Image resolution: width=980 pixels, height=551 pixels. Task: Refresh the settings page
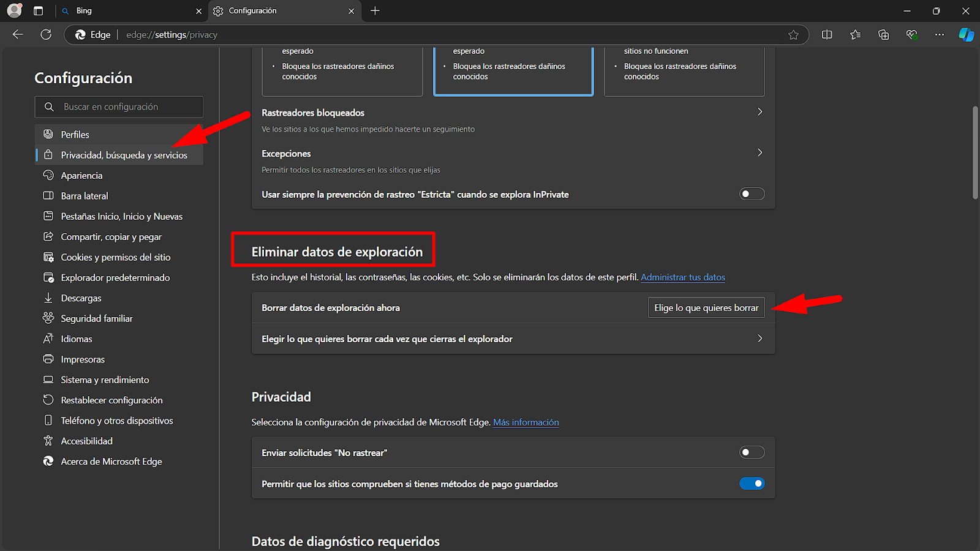click(x=46, y=35)
